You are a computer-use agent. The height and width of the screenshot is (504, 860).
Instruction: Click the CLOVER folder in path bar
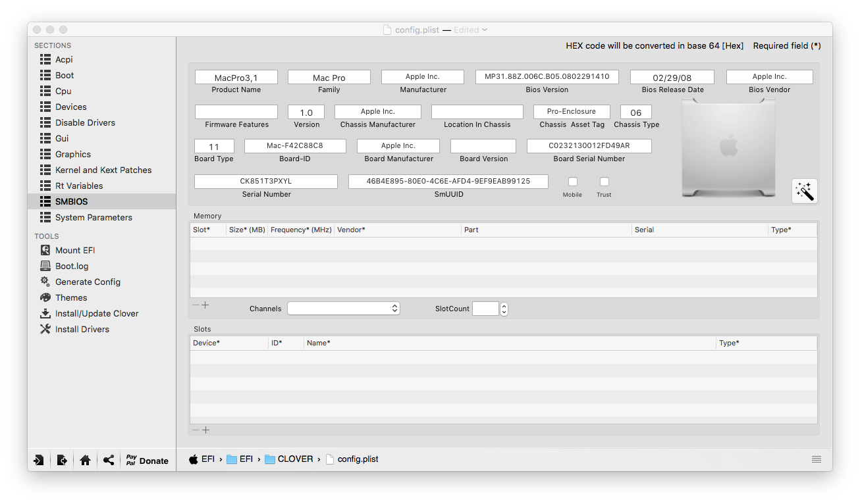[289, 459]
